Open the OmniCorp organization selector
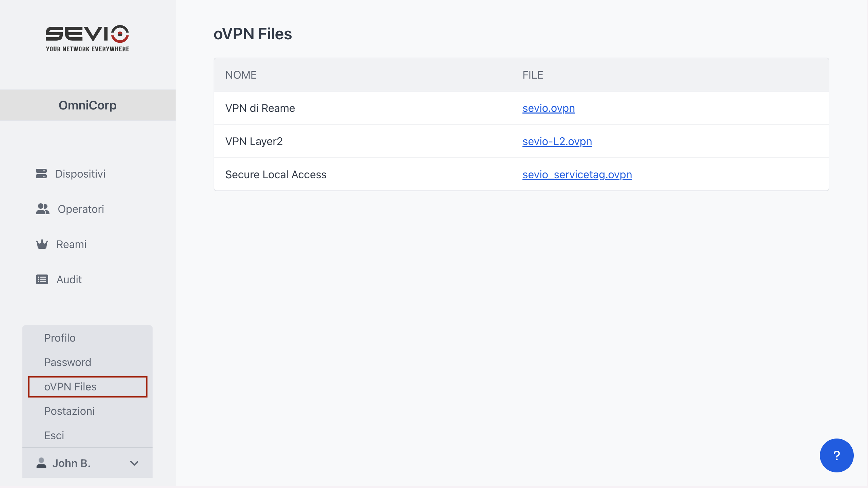The image size is (868, 488). point(87,105)
